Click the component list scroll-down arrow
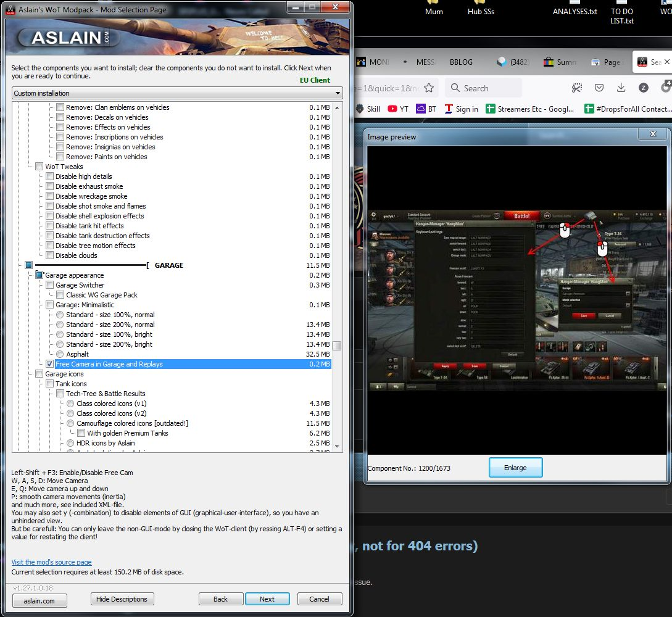Image resolution: width=672 pixels, height=617 pixels. click(338, 447)
